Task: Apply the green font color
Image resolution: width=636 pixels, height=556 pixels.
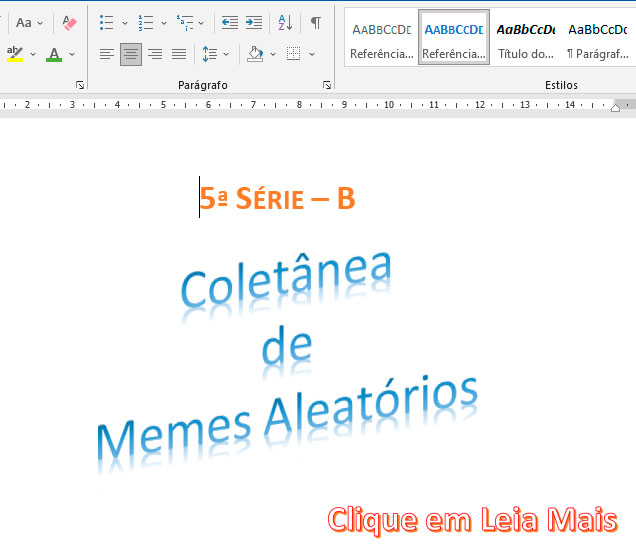Action: point(54,54)
